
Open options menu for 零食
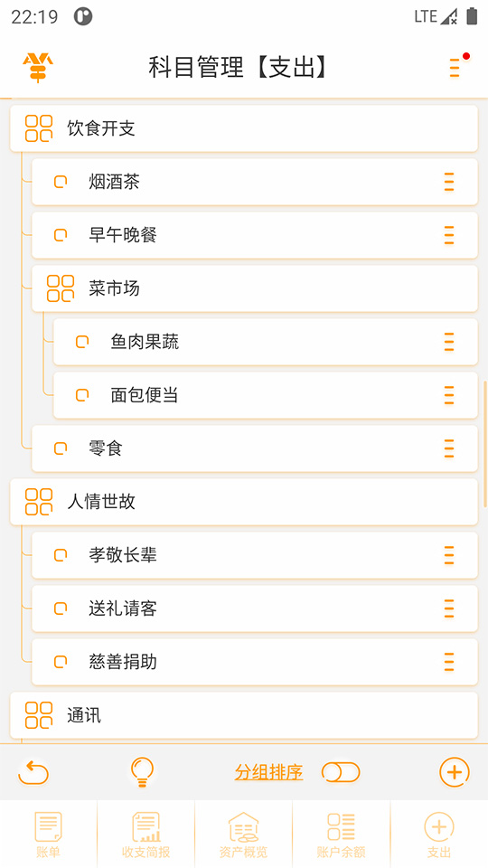click(x=449, y=448)
